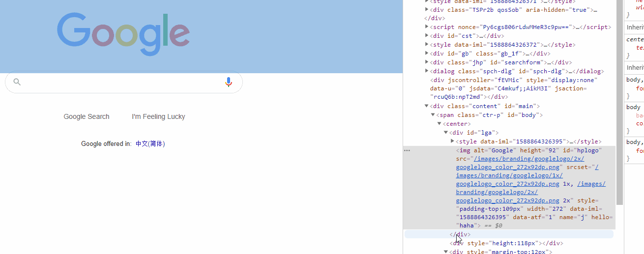Open the googlelogo 2x src image link

(520, 163)
